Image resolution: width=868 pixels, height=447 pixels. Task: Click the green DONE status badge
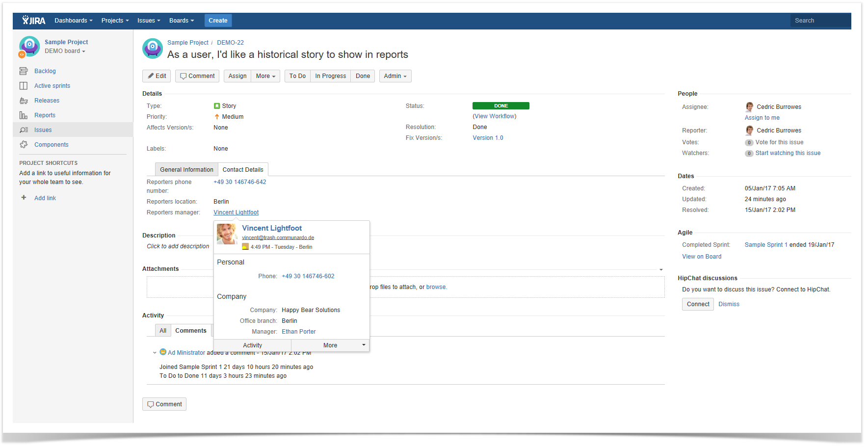click(x=501, y=106)
